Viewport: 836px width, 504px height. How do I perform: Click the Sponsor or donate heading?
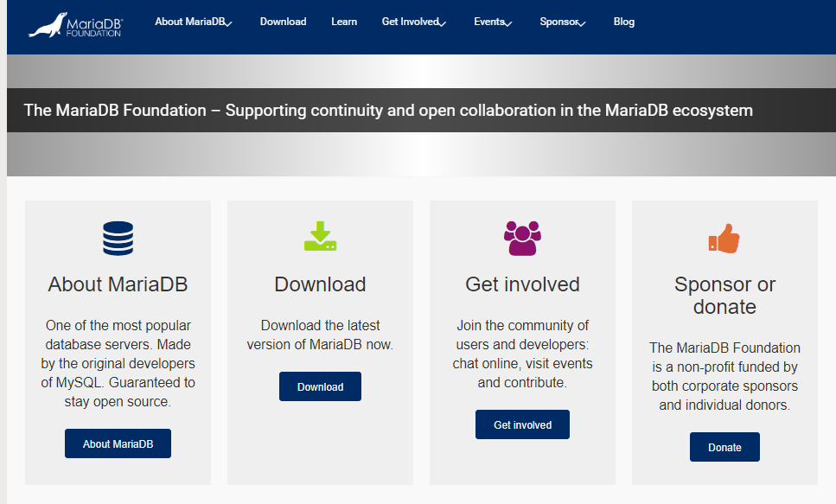pyautogui.click(x=724, y=296)
